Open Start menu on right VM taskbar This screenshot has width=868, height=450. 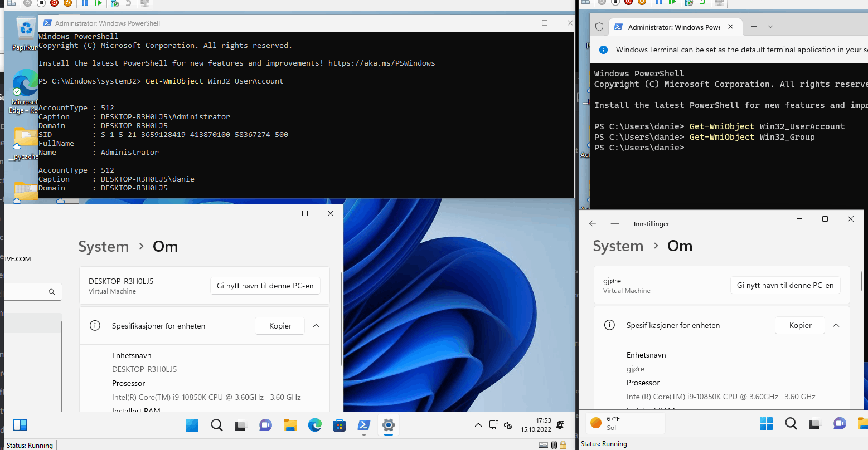(x=766, y=423)
